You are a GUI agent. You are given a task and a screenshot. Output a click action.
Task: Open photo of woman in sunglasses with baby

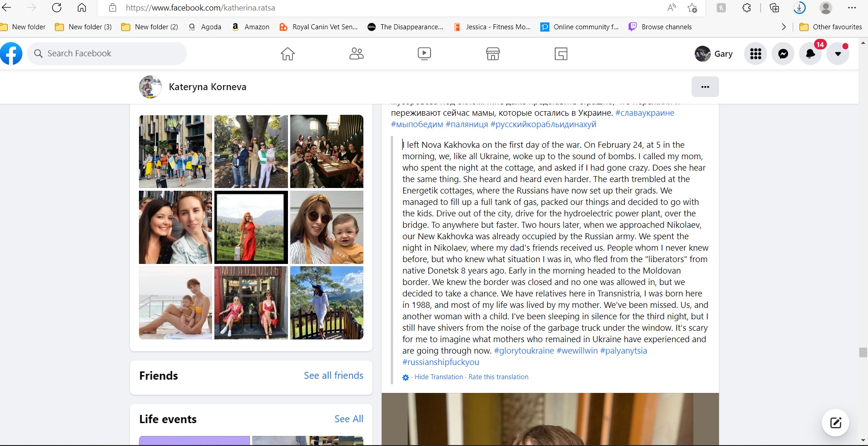point(327,227)
